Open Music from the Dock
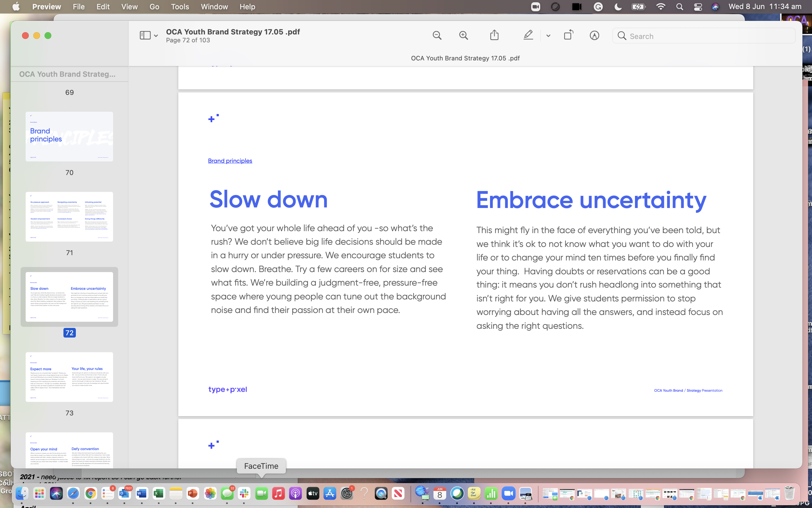The height and width of the screenshot is (508, 812). click(x=278, y=493)
